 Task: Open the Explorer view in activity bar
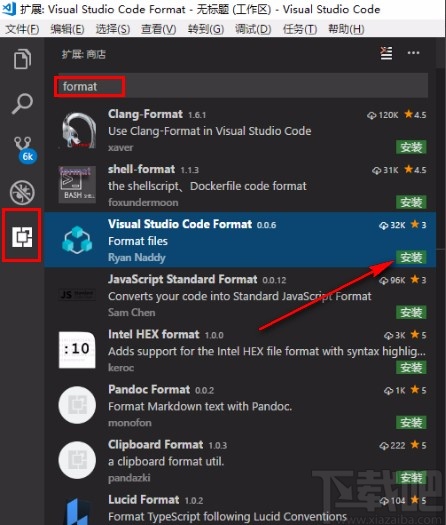22,59
